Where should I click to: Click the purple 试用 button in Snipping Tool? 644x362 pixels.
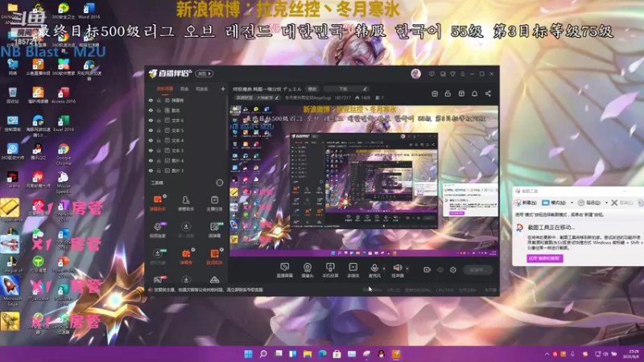tap(545, 258)
